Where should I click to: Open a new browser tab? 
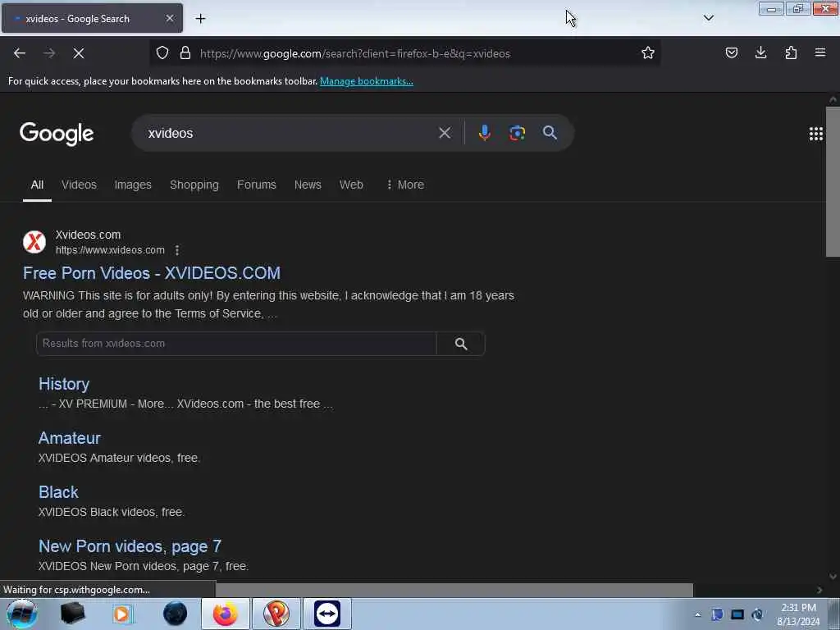(200, 19)
